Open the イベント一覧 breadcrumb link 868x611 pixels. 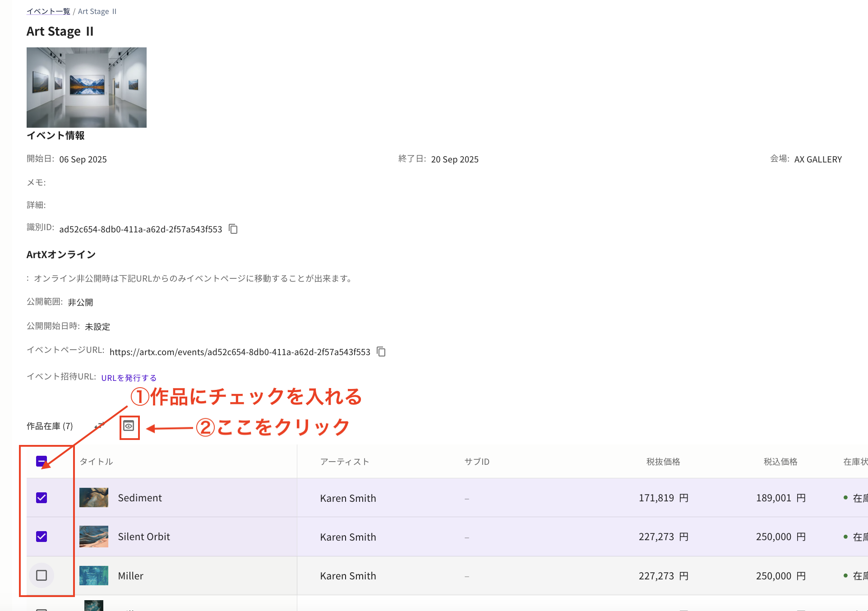48,11
